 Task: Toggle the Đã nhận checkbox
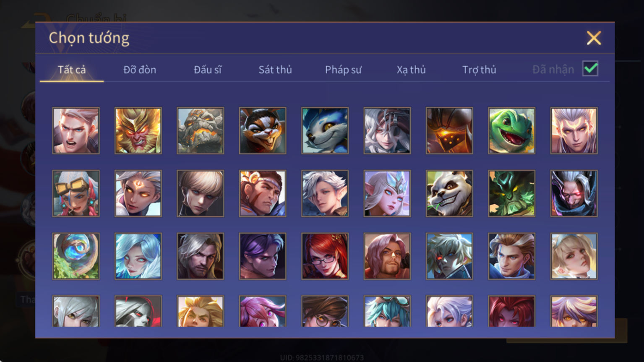[590, 68]
